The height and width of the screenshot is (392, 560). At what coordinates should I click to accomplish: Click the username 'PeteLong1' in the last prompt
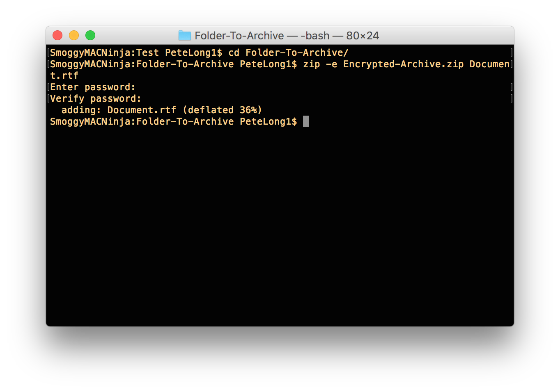click(265, 121)
